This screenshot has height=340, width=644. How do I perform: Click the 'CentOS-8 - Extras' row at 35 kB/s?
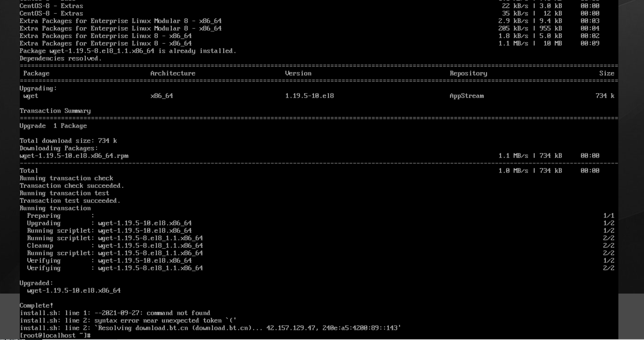pos(310,13)
